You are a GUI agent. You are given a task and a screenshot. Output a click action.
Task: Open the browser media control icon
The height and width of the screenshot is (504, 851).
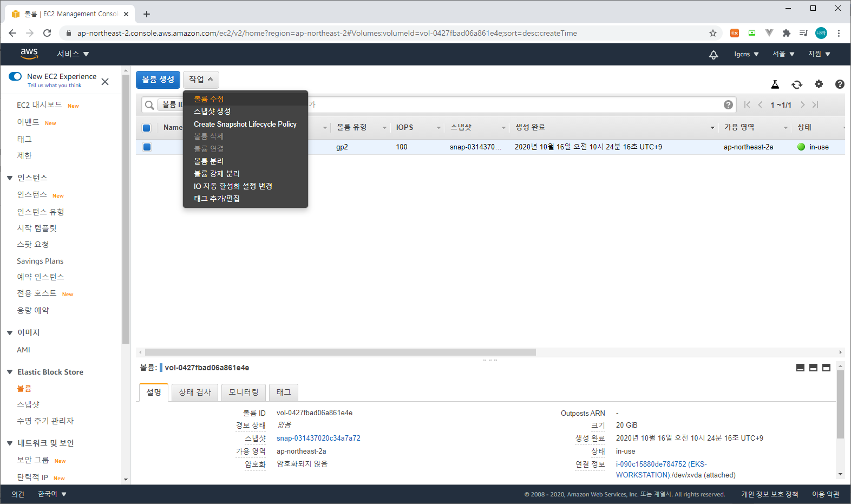(804, 33)
